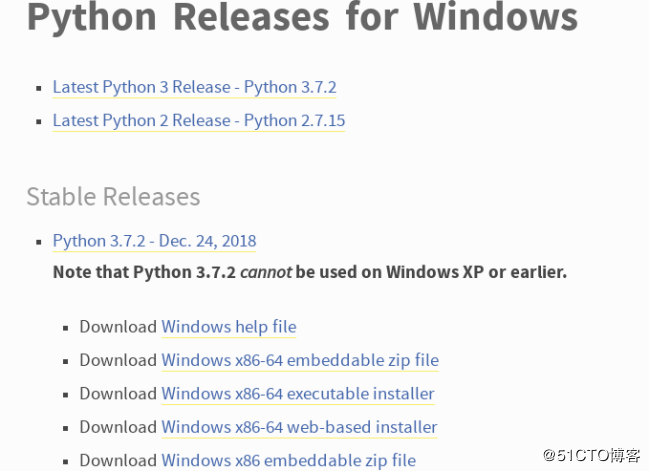This screenshot has height=472, width=650.
Task: Click "Download" text before x86 embeddable zip
Action: point(118,461)
